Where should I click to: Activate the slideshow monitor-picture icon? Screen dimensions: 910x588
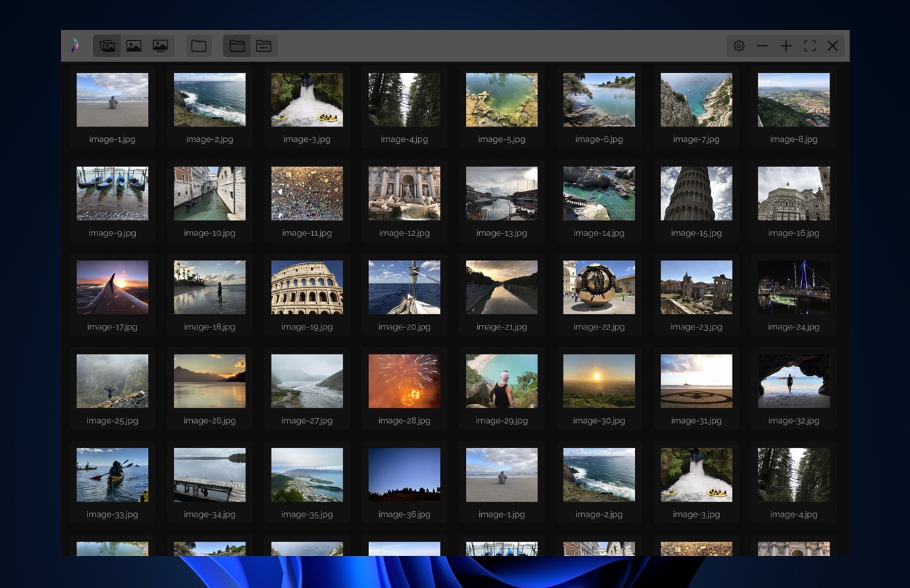[x=160, y=46]
